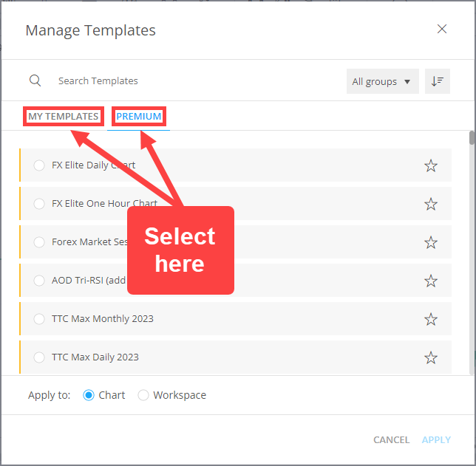Viewport: 476px width, 466px height.
Task: Star the Forex Market Sessions template
Action: (430, 242)
